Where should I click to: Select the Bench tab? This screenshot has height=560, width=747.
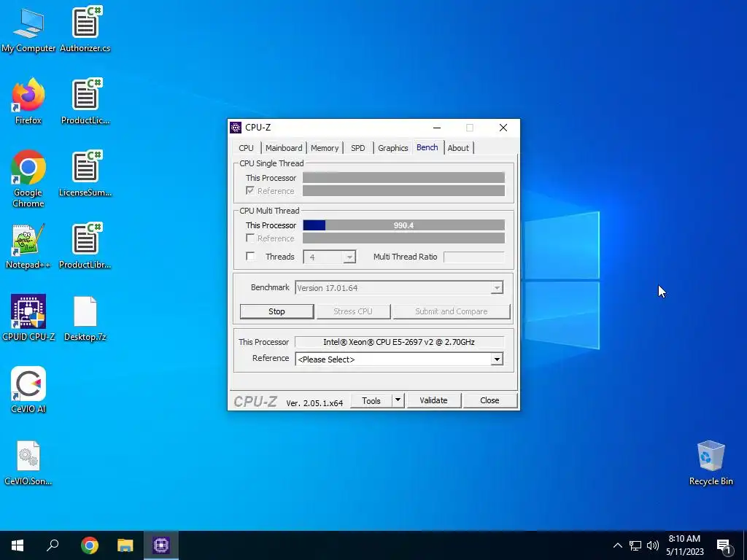click(427, 147)
